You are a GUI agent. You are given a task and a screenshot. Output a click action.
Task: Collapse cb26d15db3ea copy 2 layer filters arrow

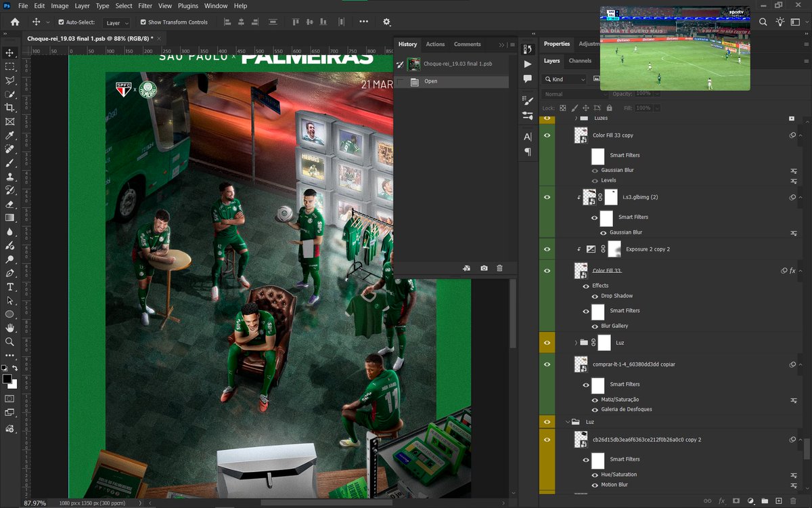(x=800, y=440)
